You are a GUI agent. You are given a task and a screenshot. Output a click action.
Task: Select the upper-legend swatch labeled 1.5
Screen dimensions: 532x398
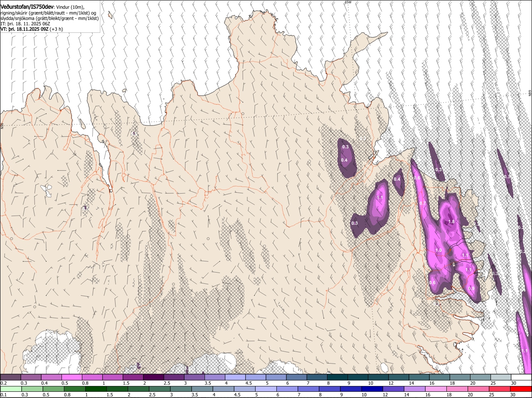(133, 377)
